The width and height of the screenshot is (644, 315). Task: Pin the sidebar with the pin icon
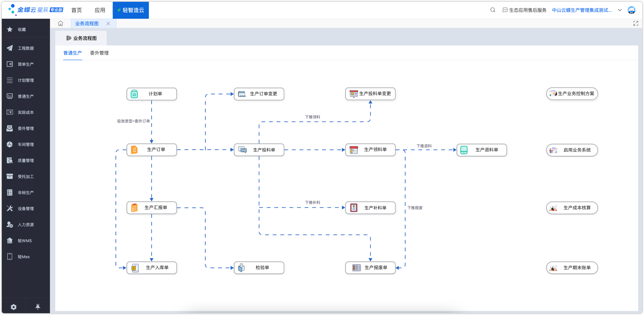(x=38, y=307)
